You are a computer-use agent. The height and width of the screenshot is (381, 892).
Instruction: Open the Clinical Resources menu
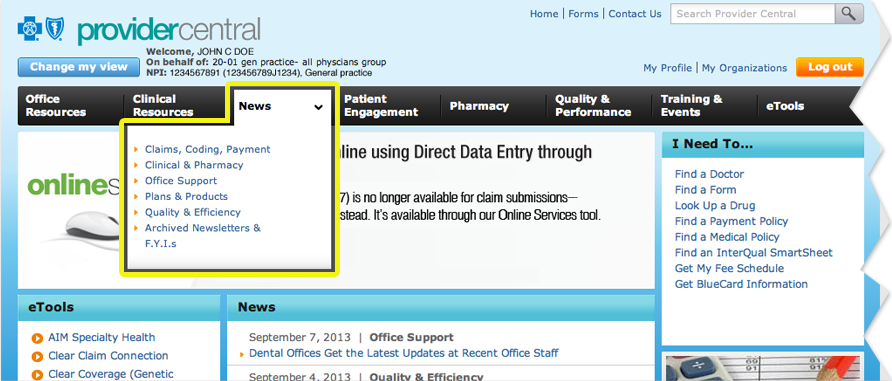click(163, 106)
